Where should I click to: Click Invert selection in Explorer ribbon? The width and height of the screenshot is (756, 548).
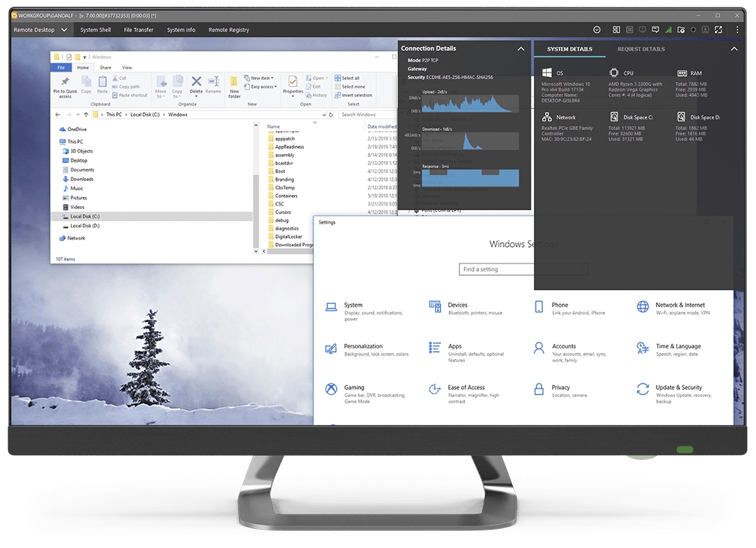[x=353, y=96]
